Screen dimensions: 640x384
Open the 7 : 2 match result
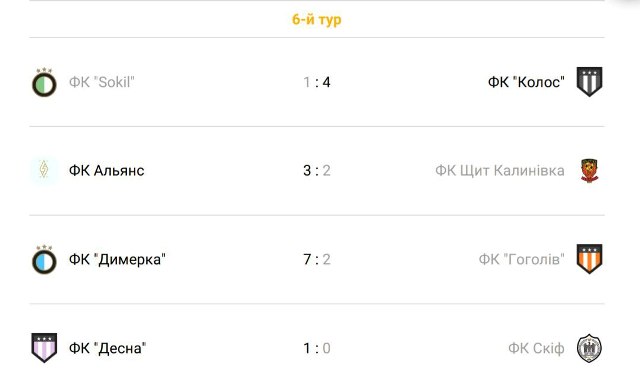click(317, 260)
